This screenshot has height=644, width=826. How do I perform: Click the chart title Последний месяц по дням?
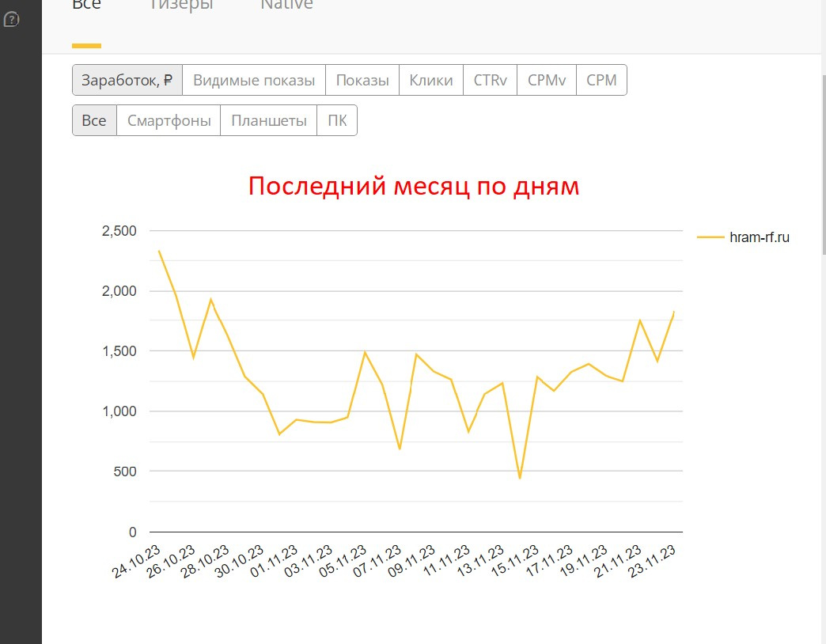(414, 187)
